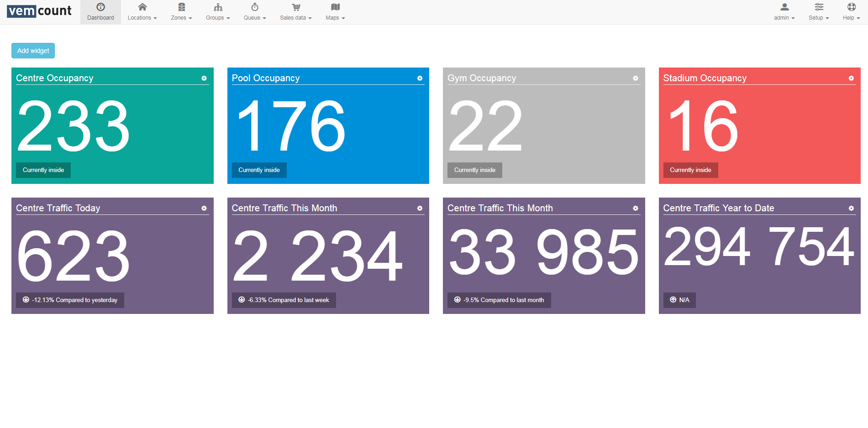The height and width of the screenshot is (428, 868).
Task: Click the Zones icon
Action: pyautogui.click(x=182, y=7)
